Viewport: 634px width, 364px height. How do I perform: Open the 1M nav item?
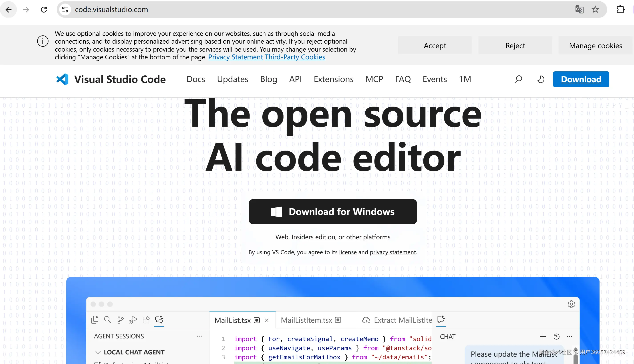tap(465, 79)
